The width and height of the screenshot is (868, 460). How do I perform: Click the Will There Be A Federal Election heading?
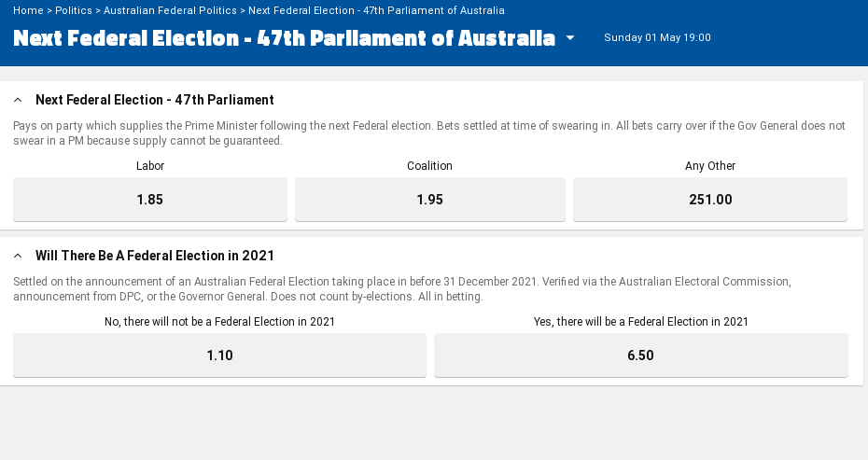coord(155,256)
